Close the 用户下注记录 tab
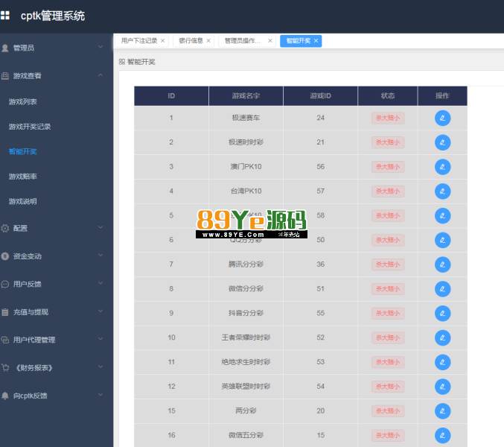504x447 pixels. point(162,41)
